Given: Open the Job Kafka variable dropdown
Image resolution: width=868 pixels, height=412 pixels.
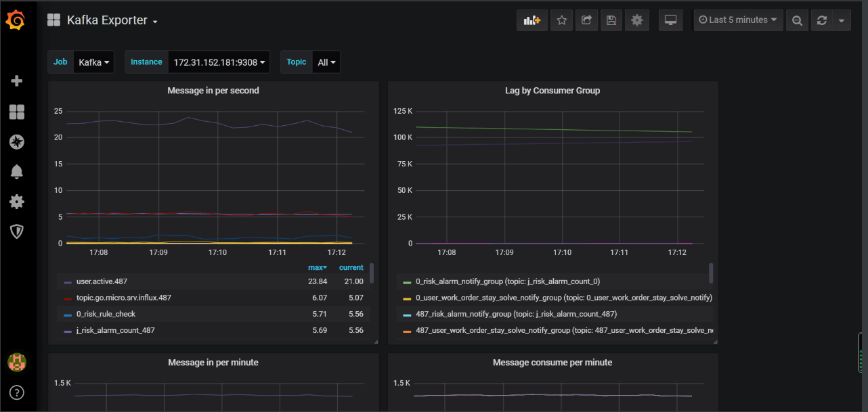Looking at the screenshot, I should [x=93, y=62].
